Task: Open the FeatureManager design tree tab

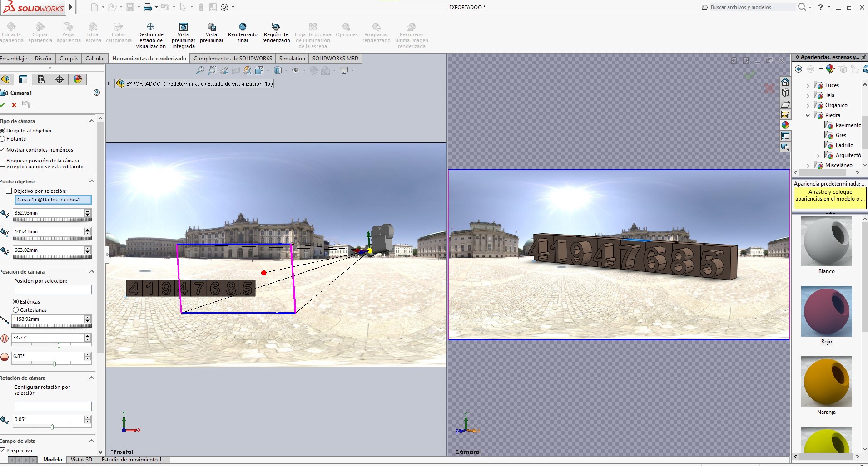Action: (x=5, y=79)
